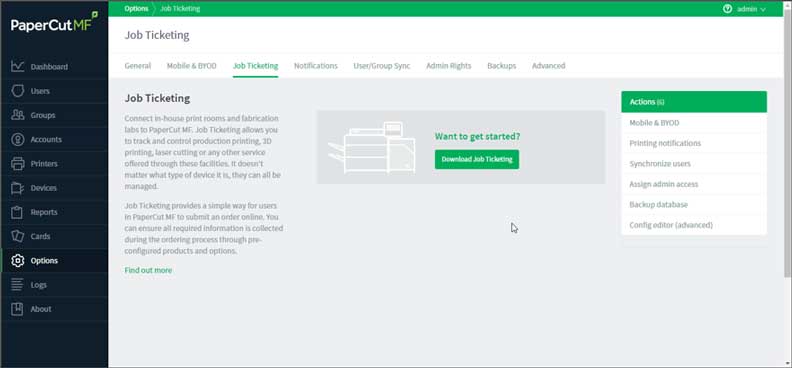Switch to the Mobile & BYOD tab

[191, 66]
